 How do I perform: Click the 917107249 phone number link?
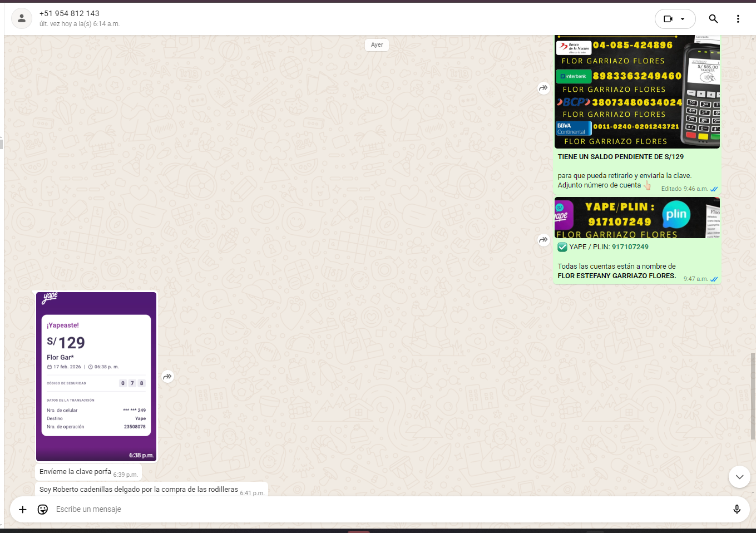(x=630, y=247)
